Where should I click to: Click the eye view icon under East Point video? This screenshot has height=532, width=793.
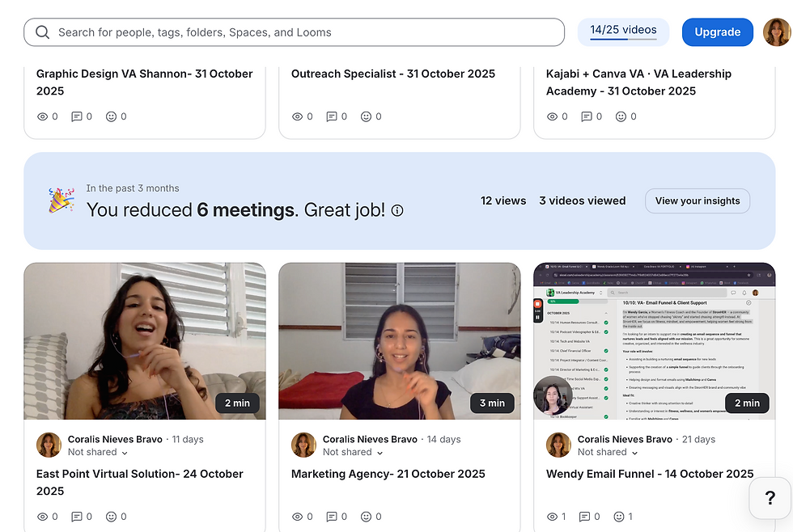click(42, 516)
